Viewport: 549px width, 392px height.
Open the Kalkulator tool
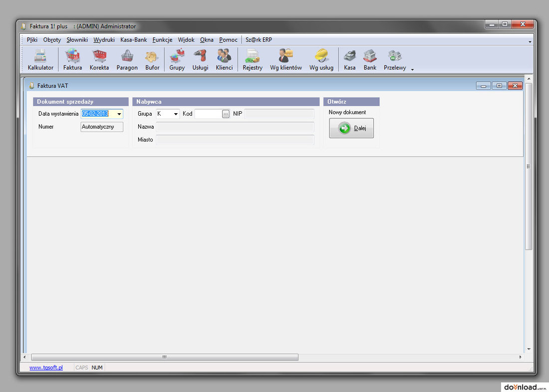coord(40,60)
